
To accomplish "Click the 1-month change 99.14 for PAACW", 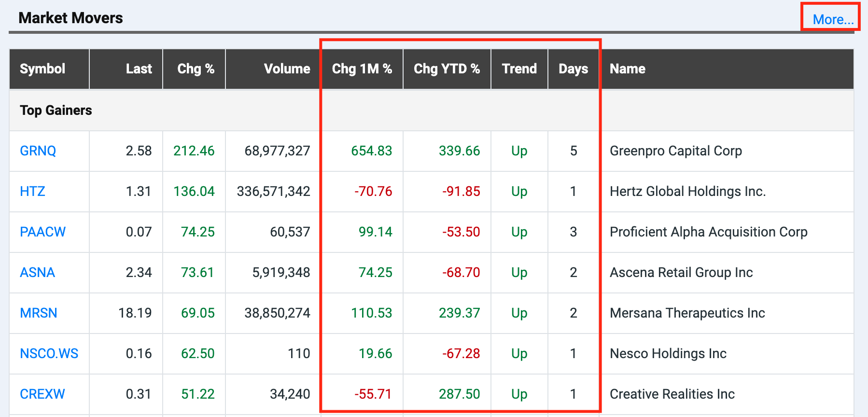I will [x=376, y=232].
